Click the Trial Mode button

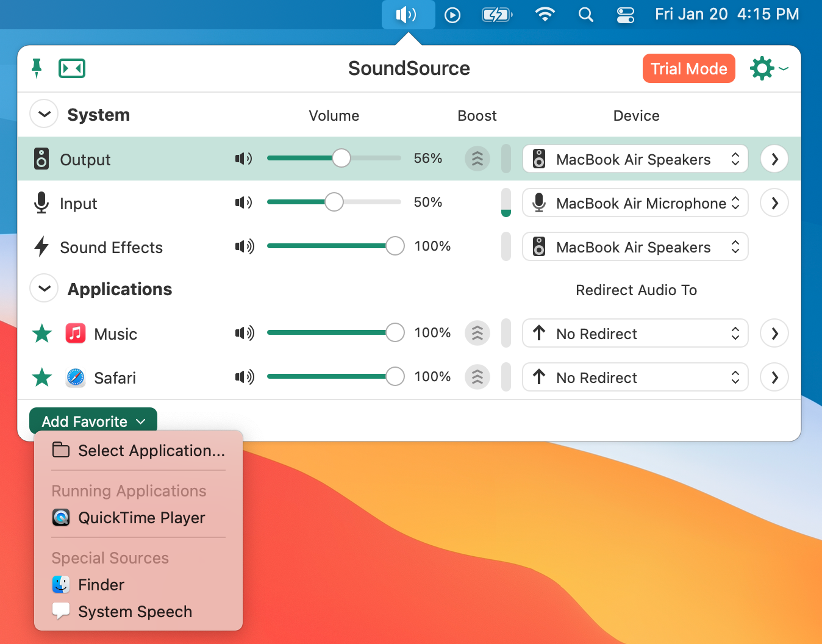689,68
